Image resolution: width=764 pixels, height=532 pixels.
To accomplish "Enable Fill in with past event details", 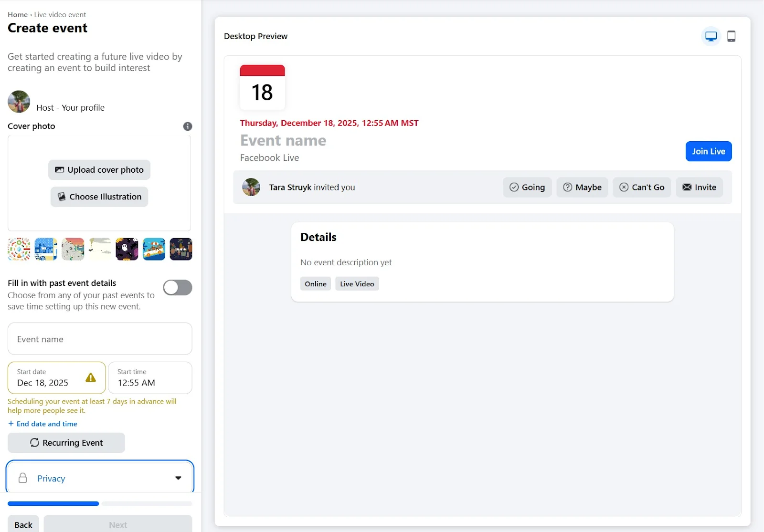I will point(177,287).
